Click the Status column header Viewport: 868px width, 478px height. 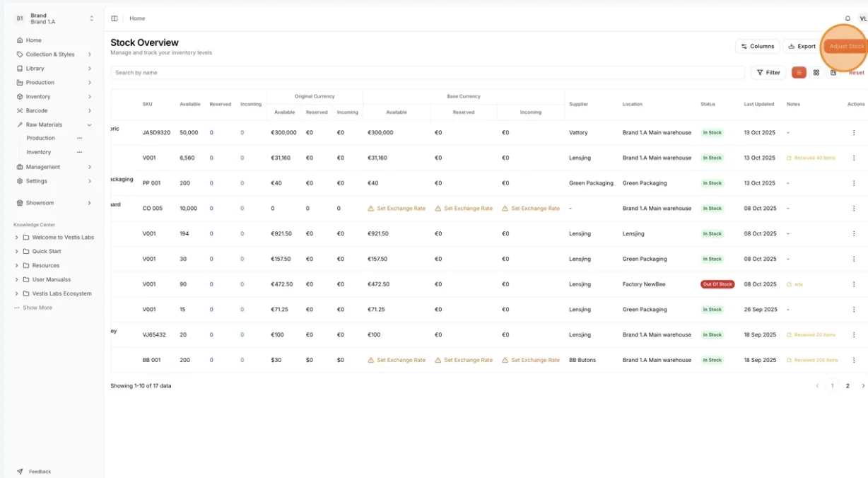[708, 105]
